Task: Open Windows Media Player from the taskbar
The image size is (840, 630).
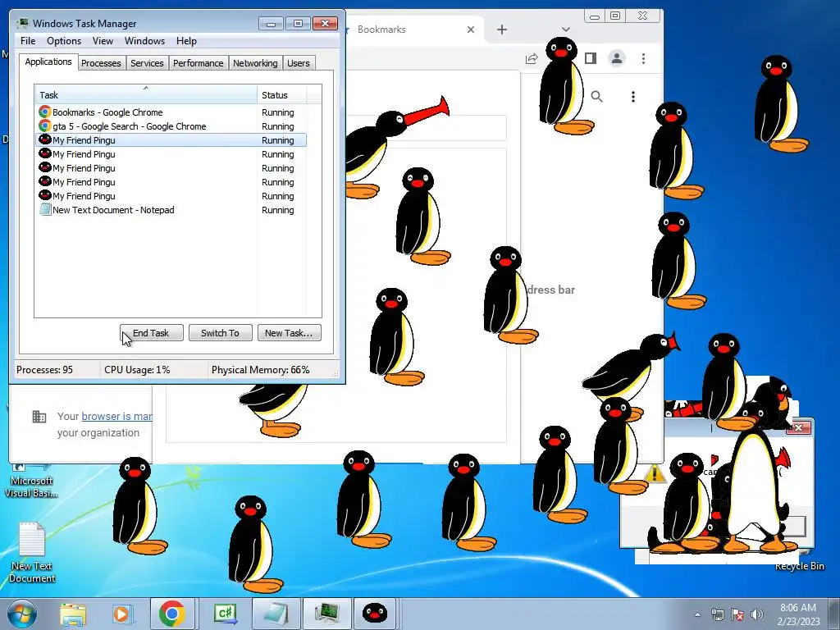Action: (x=121, y=614)
